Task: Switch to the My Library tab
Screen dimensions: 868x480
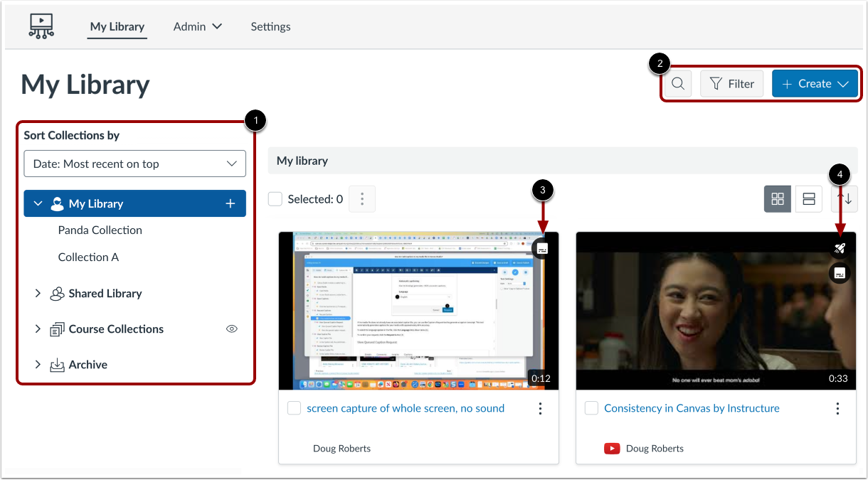Action: tap(117, 26)
